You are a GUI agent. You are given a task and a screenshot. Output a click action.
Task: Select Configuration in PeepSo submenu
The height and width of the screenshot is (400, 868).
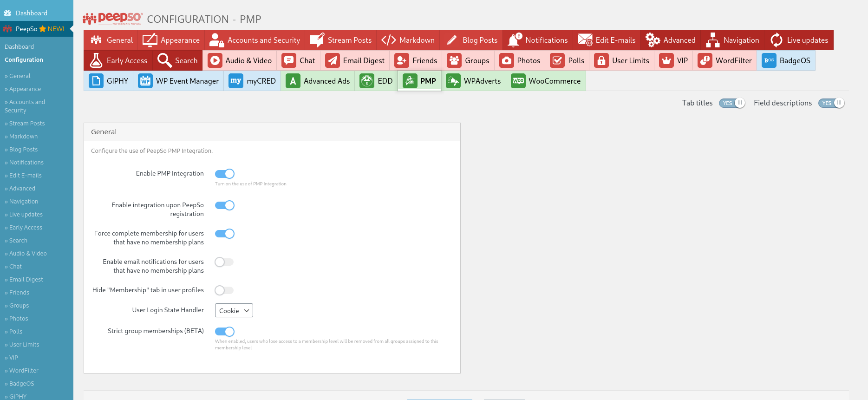tap(24, 60)
